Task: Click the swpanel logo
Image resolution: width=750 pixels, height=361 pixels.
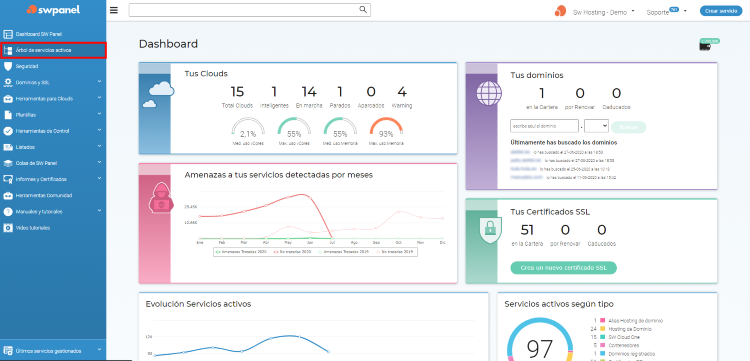Action: pyautogui.click(x=53, y=10)
